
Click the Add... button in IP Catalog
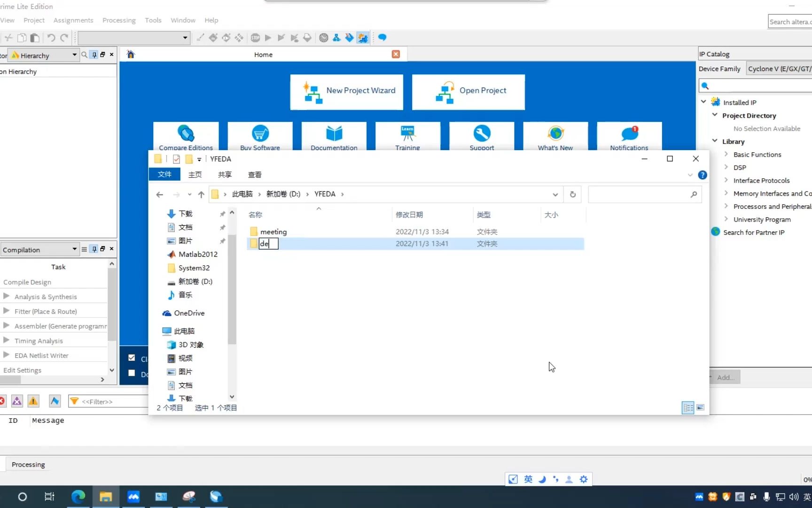click(x=725, y=377)
